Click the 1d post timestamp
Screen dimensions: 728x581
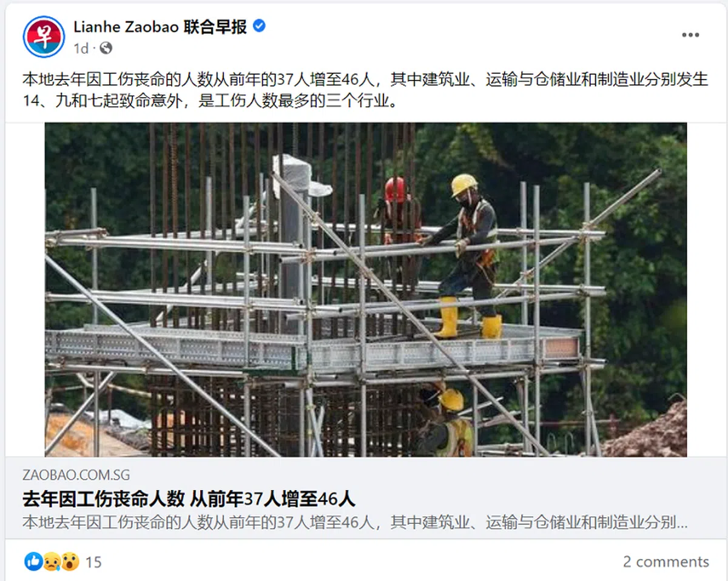(x=81, y=48)
